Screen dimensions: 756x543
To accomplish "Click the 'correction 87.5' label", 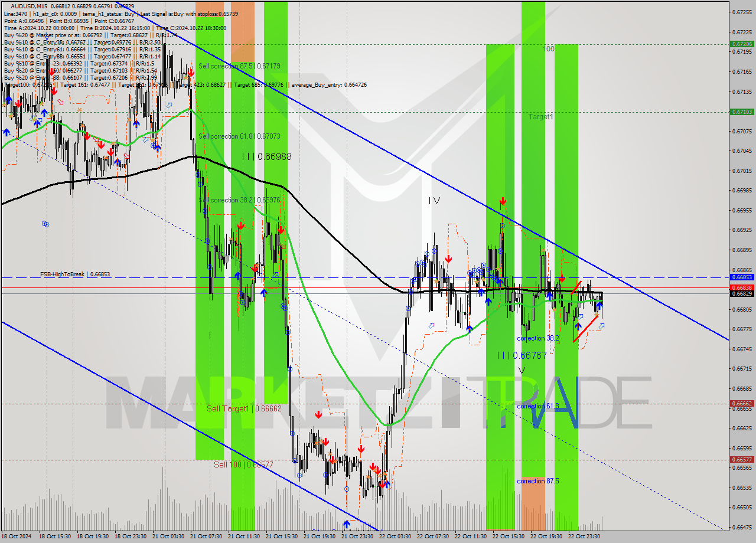I will [537, 481].
